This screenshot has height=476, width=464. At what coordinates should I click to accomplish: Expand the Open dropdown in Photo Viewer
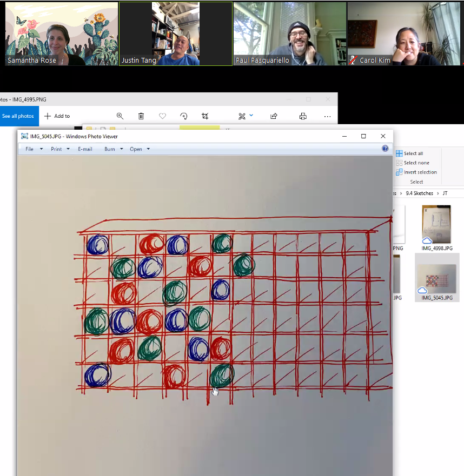coord(140,149)
